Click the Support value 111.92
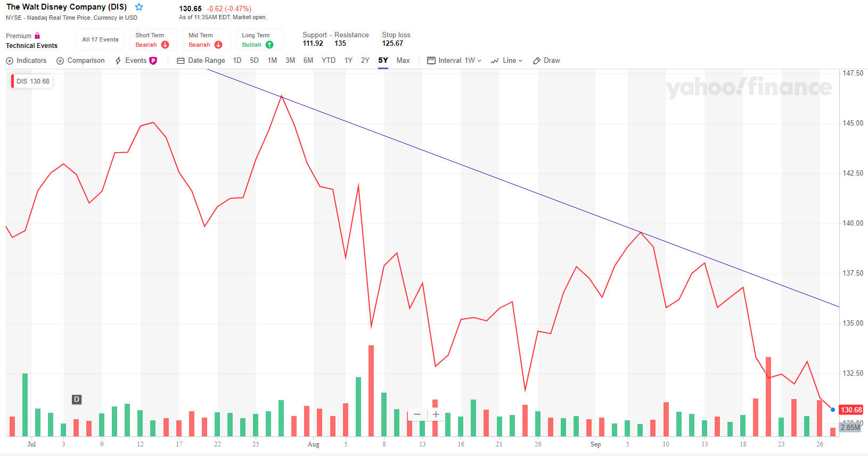This screenshot has width=868, height=456. click(313, 44)
